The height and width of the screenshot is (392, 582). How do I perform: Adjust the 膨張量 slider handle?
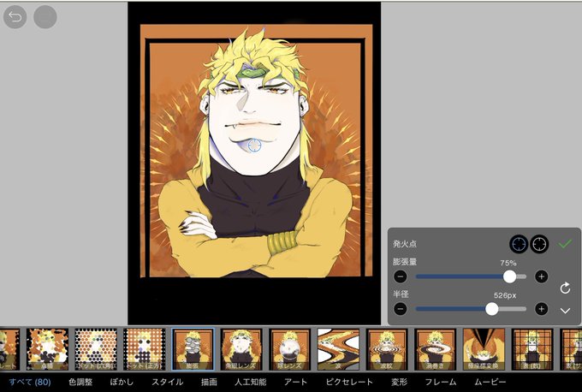(x=509, y=276)
